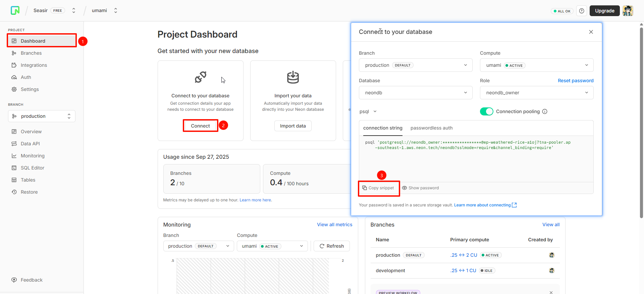Disable the Connection pooling toggle
The height and width of the screenshot is (294, 644).
486,111
